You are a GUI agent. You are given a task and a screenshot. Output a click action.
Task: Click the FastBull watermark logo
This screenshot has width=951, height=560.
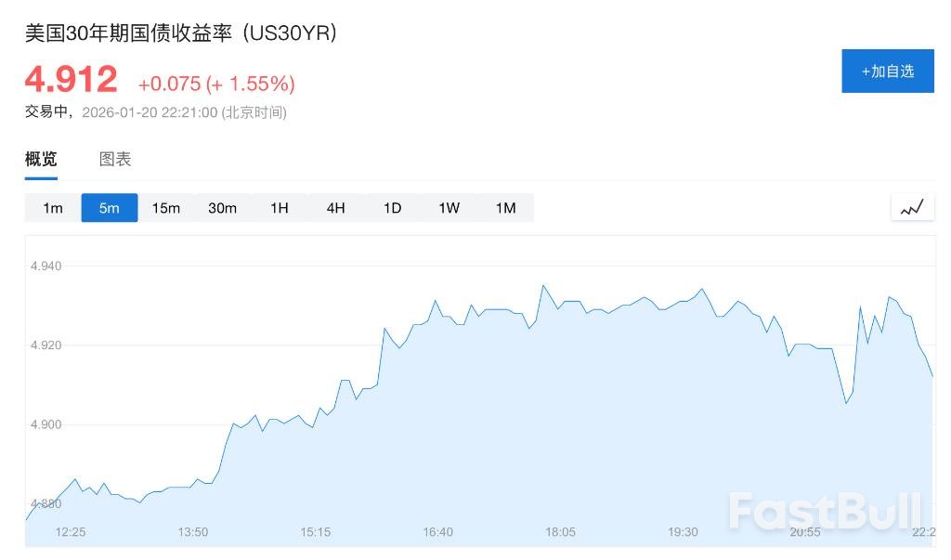824,512
